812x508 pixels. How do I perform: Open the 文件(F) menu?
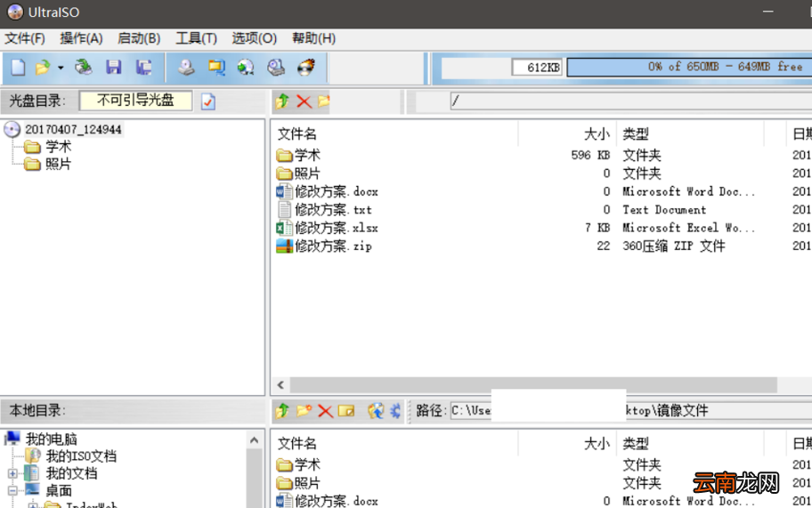25,39
